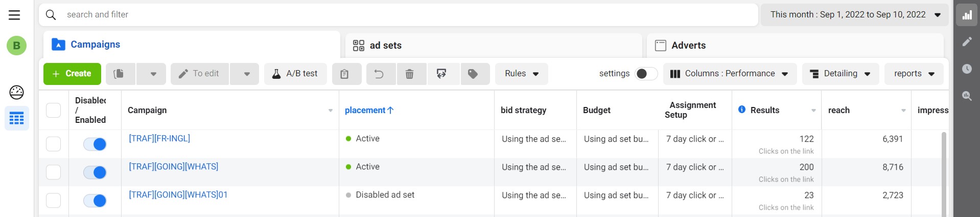Open the hamburger menu icon

click(14, 15)
